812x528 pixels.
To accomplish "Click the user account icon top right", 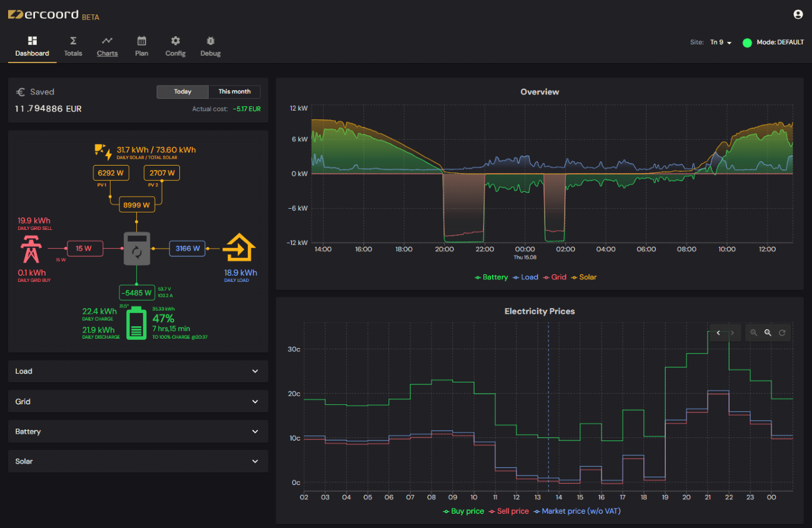I will (798, 14).
